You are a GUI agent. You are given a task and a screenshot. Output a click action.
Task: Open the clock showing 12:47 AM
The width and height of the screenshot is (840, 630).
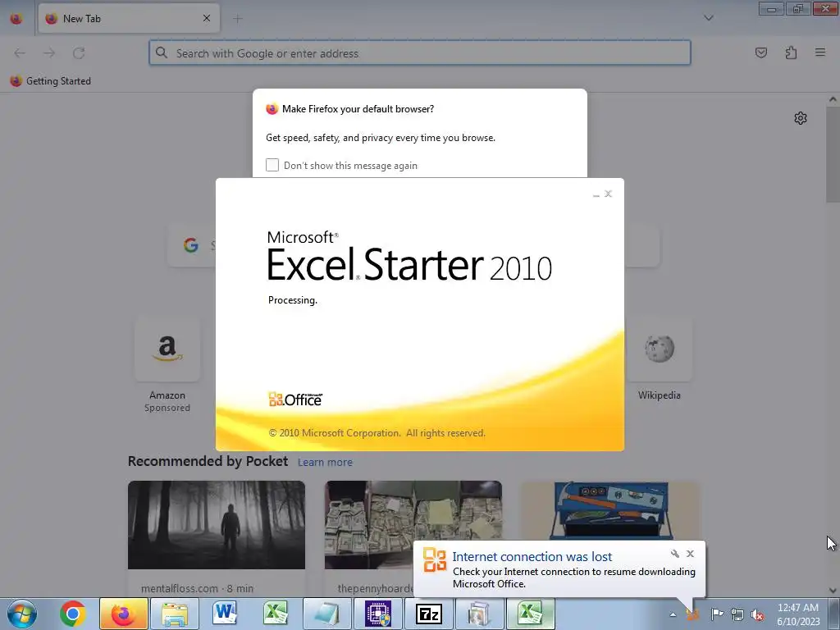pyautogui.click(x=798, y=614)
